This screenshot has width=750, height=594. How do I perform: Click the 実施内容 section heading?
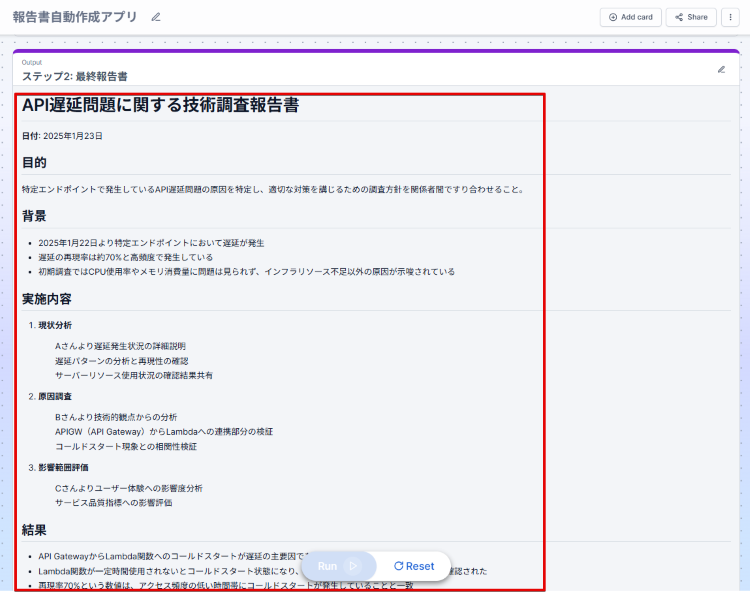(x=47, y=299)
